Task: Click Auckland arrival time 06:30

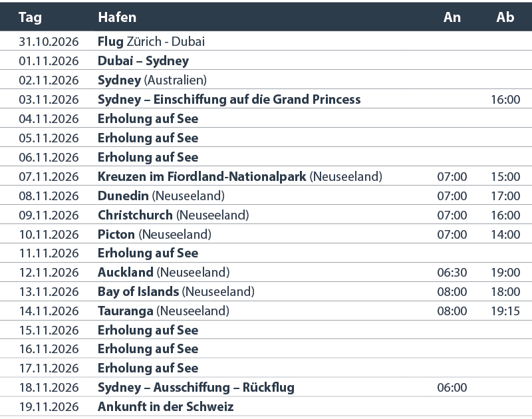Action: [x=452, y=273]
